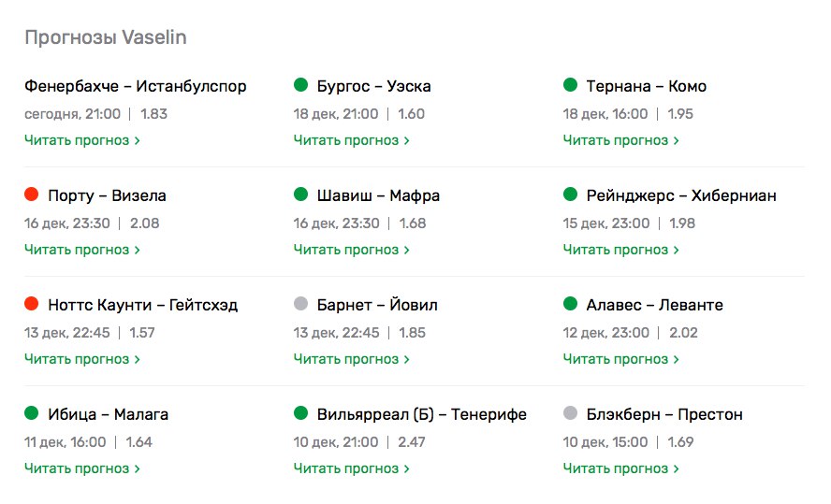Viewport: 831px width, 504px height.
Task: Click green dot beside Рейнджерс – Хиберниан
Action: [x=570, y=195]
